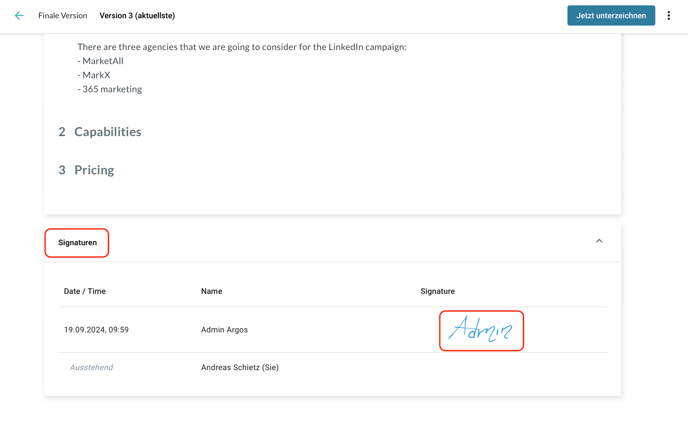Select the Admin Argos name cell

coord(224,330)
